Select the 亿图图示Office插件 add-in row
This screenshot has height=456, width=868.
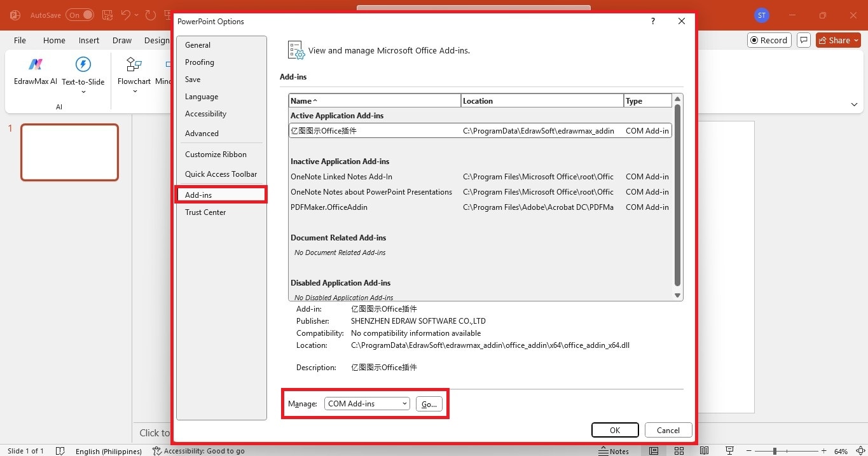480,131
